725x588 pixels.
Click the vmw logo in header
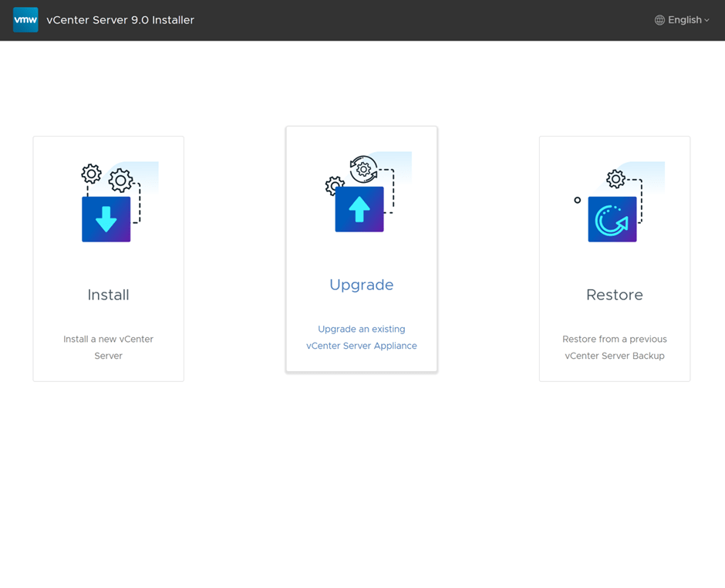coord(25,20)
